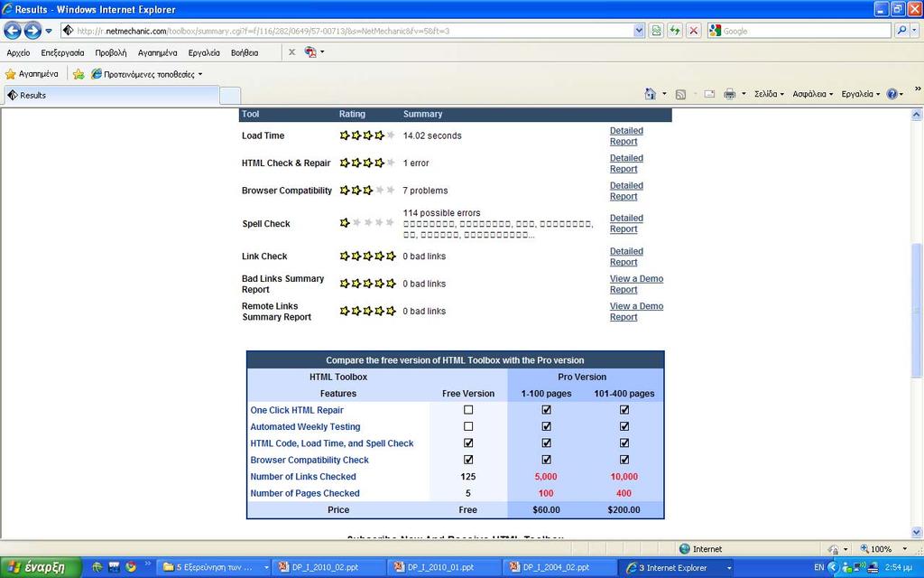Close the toolbar with gray X
Viewport: 924px width, 578px height.
click(x=291, y=51)
